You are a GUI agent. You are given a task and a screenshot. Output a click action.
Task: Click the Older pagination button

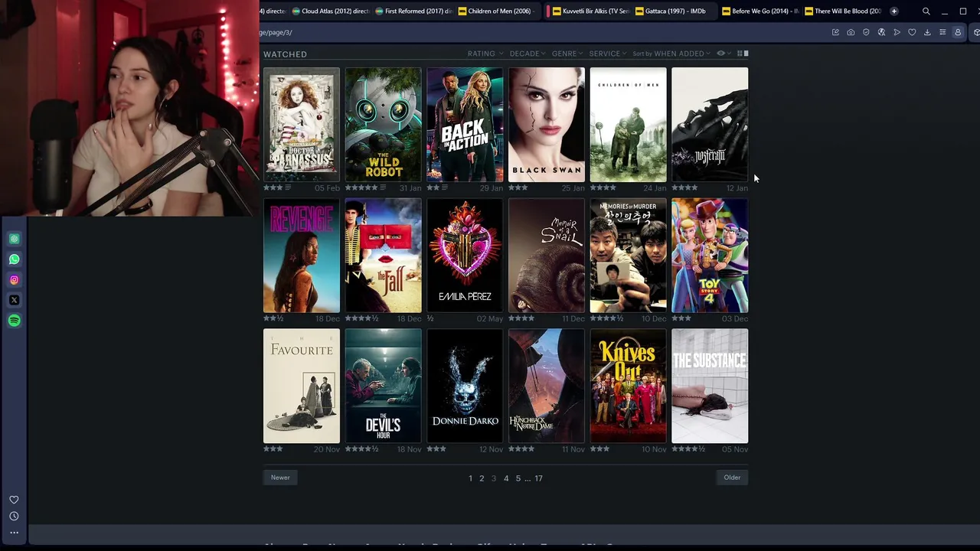click(732, 478)
